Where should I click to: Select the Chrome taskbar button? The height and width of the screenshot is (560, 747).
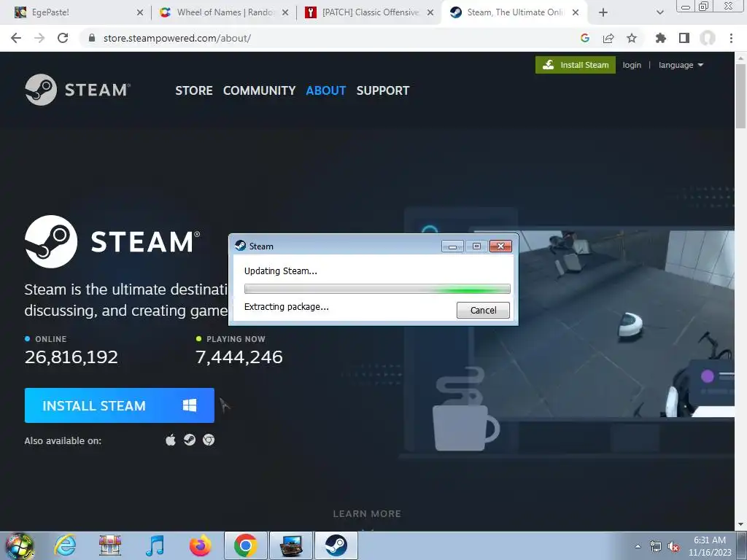(245, 545)
